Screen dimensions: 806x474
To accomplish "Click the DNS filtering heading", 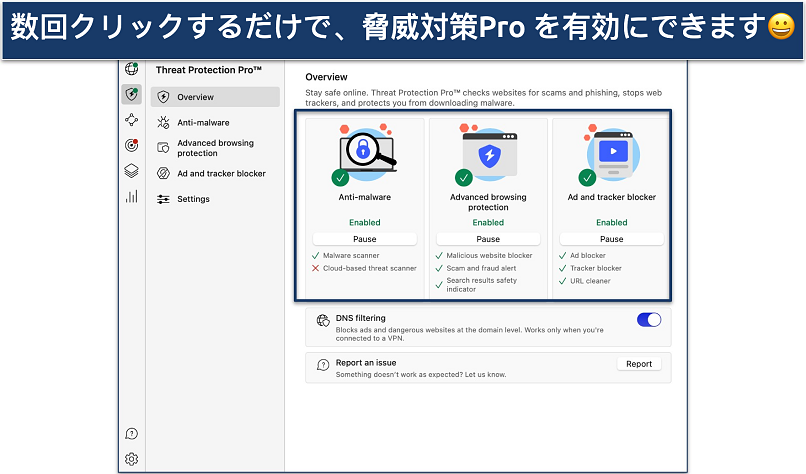I will click(360, 318).
